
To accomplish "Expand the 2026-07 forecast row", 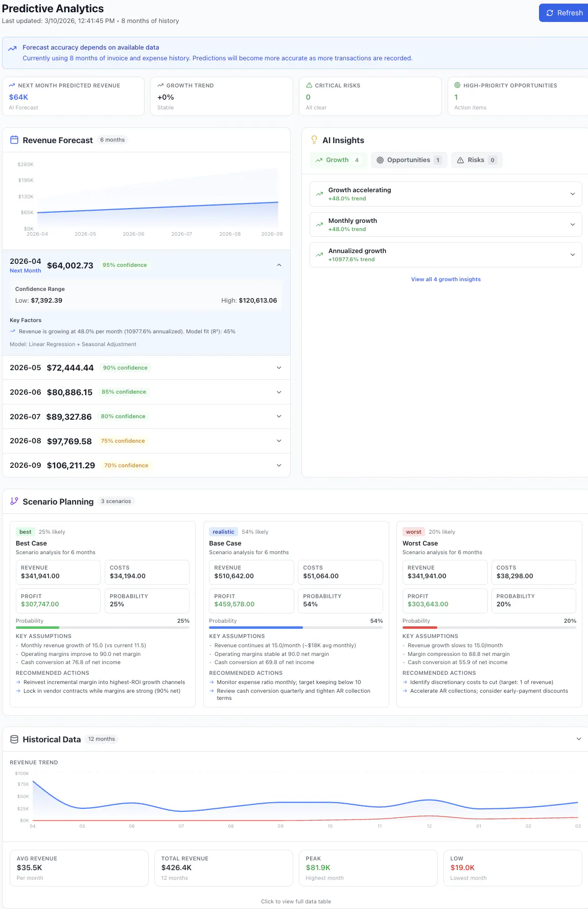I will click(x=279, y=416).
